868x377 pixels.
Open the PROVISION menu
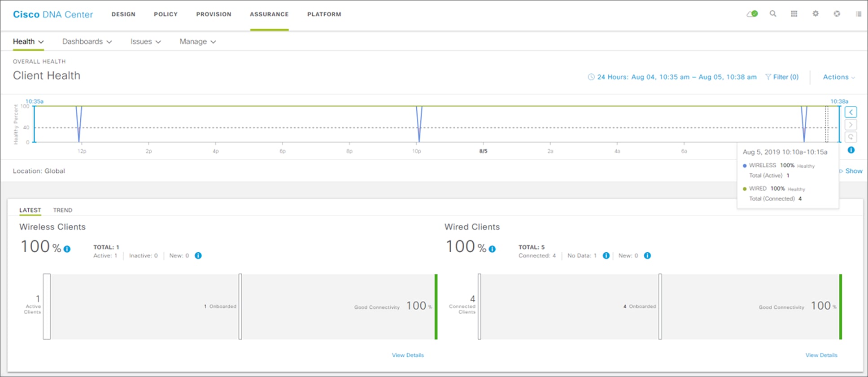coord(214,14)
